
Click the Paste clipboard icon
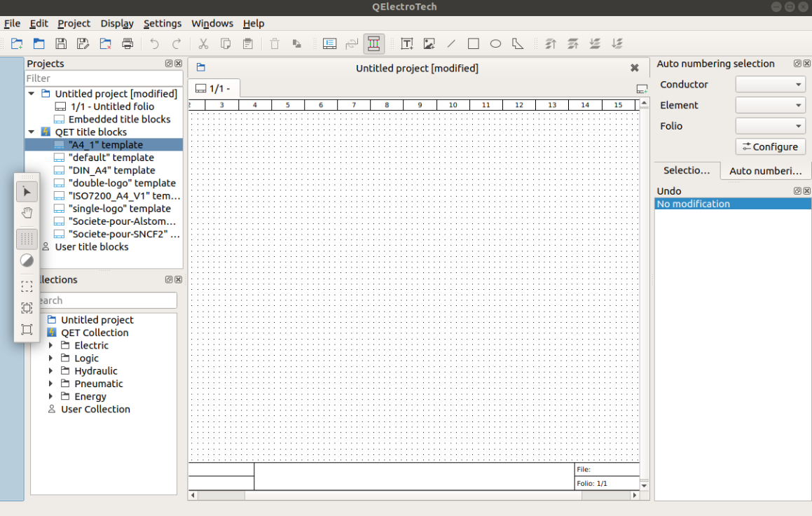pos(248,44)
